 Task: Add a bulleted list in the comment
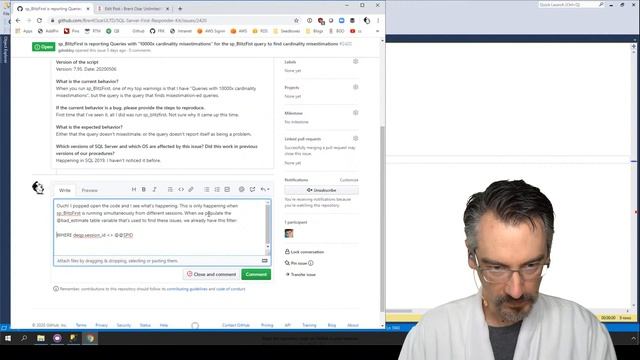click(207, 189)
